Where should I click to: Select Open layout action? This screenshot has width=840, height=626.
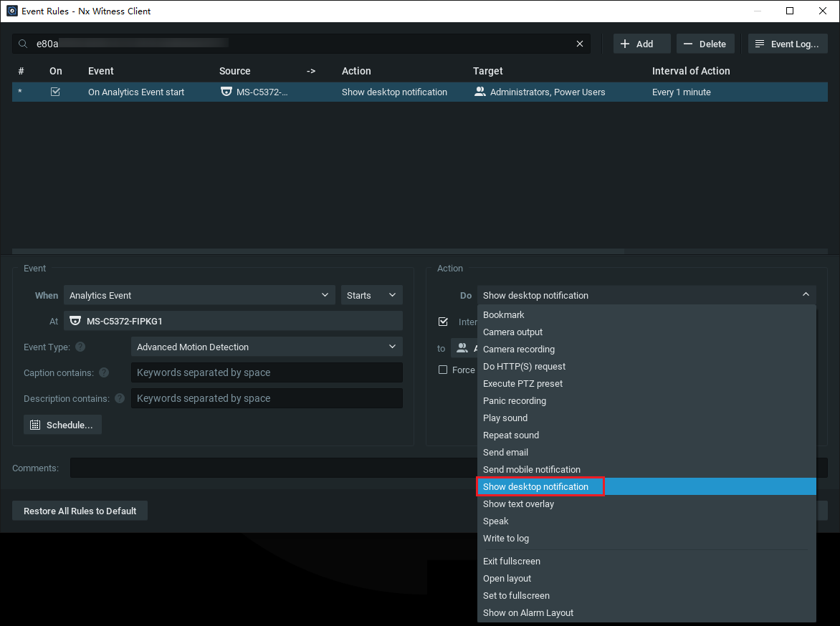pyautogui.click(x=646, y=578)
